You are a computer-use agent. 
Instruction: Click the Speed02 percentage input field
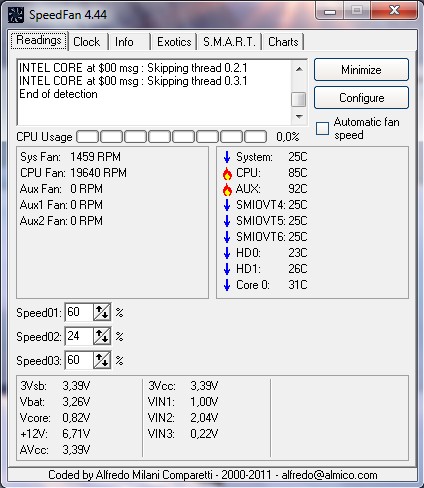coord(79,336)
